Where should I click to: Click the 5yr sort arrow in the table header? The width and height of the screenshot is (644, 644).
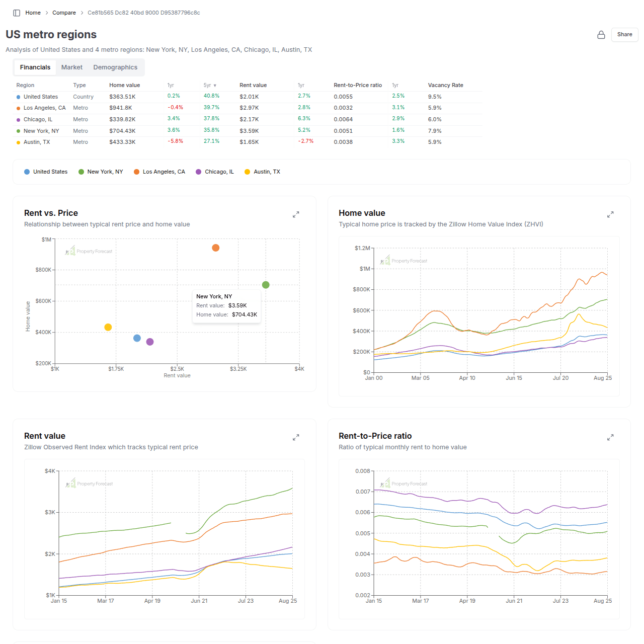(215, 85)
